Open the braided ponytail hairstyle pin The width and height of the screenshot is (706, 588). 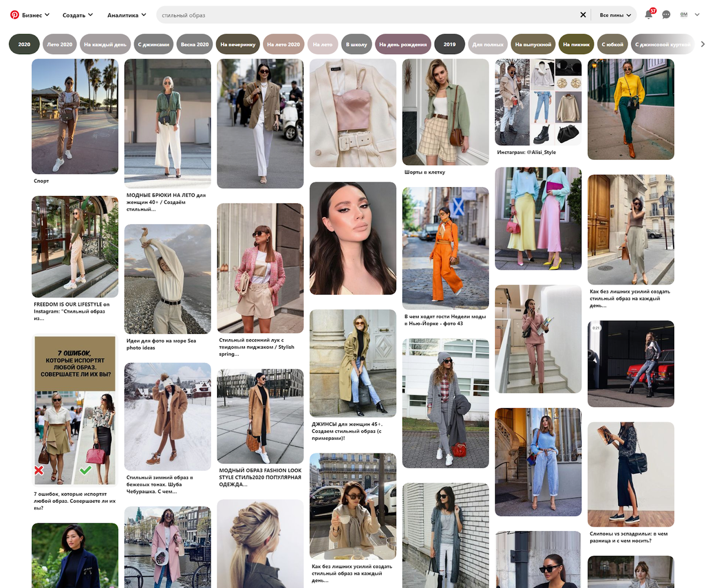click(x=260, y=544)
